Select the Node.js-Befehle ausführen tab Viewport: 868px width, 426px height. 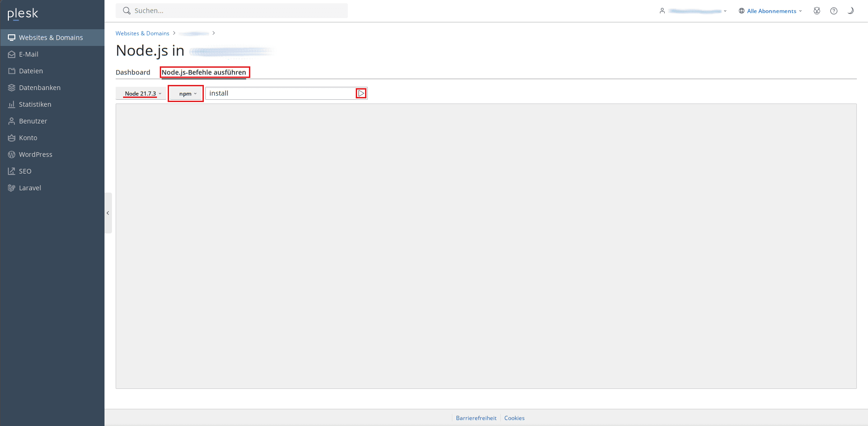click(204, 72)
